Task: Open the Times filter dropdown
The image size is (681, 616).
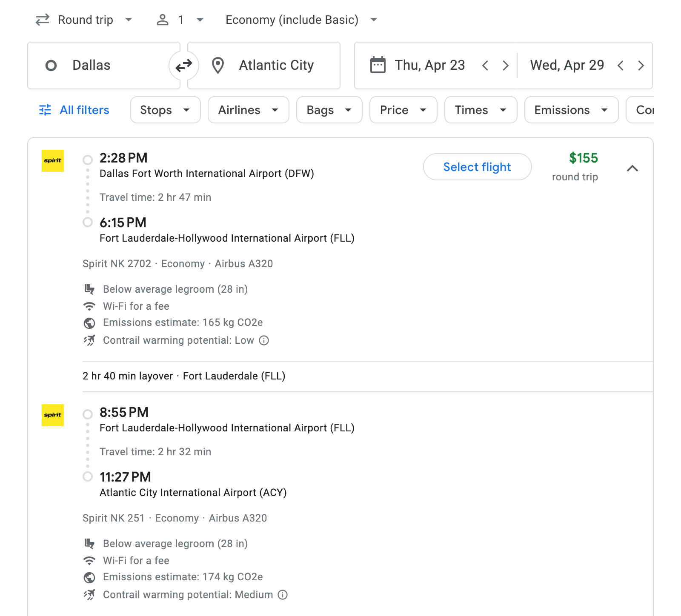Action: coord(481,110)
